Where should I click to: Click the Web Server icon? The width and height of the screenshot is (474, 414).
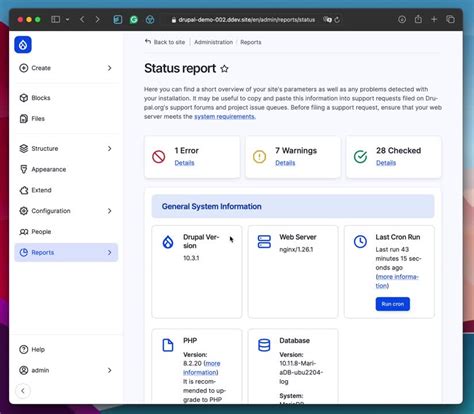(x=264, y=242)
